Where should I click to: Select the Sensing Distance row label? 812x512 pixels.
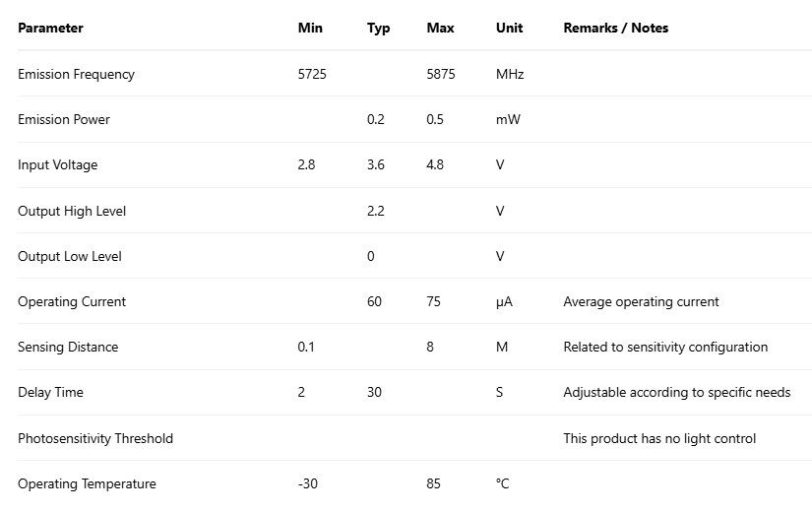(x=68, y=348)
